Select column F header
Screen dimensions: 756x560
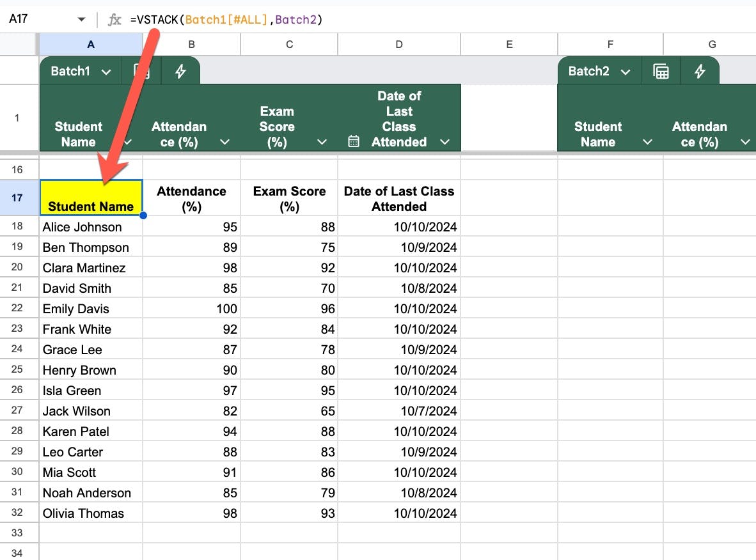click(x=610, y=44)
